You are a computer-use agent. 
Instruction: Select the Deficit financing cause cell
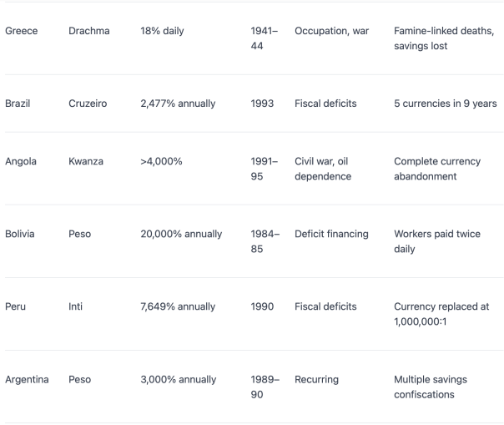(331, 234)
